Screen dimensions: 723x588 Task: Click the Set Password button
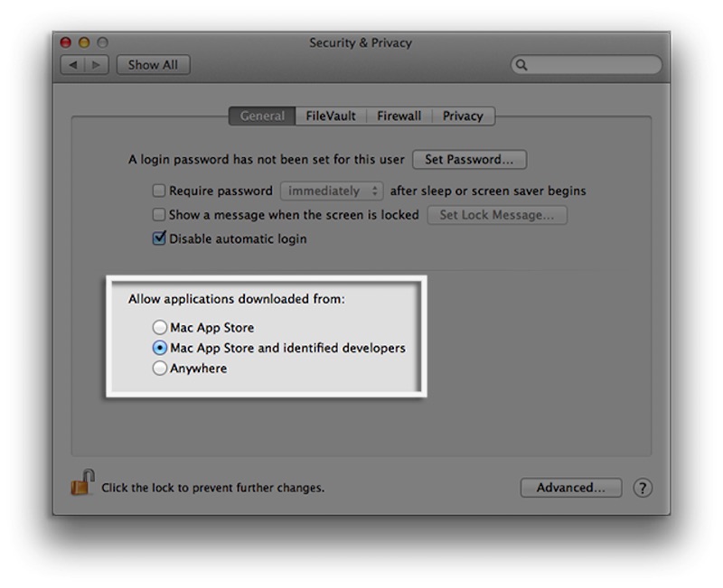(x=468, y=159)
